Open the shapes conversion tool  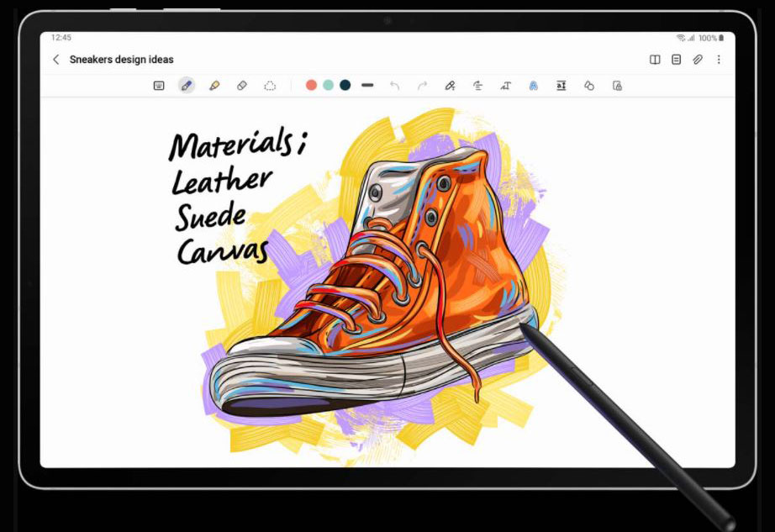[588, 85]
